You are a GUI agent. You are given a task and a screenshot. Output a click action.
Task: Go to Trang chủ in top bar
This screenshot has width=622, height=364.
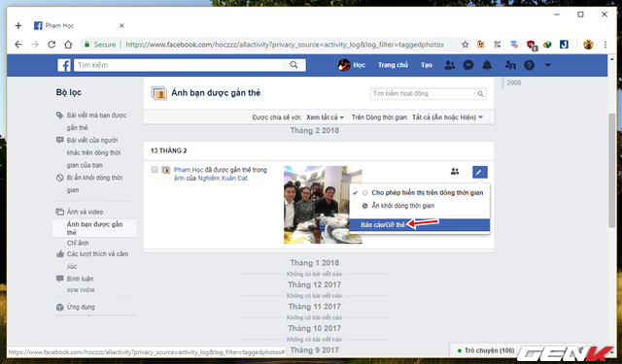coord(393,65)
